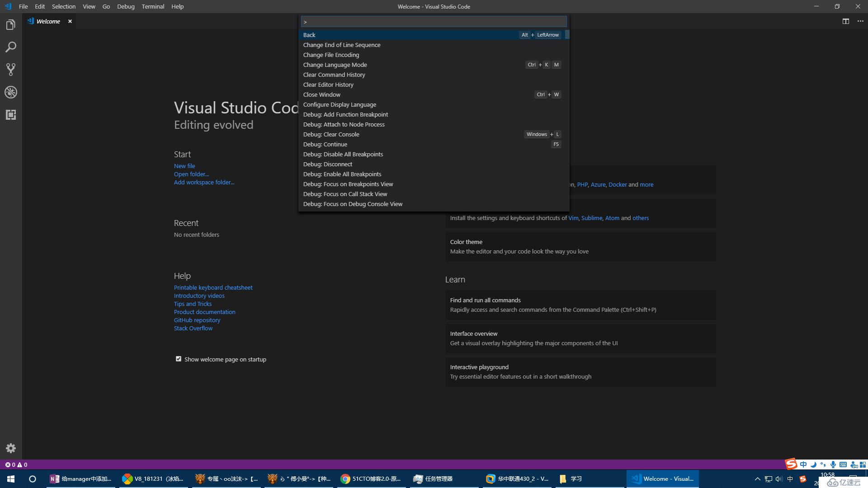Image resolution: width=868 pixels, height=488 pixels.
Task: Open Printable keyboard cheatsheet link
Action: point(213,287)
